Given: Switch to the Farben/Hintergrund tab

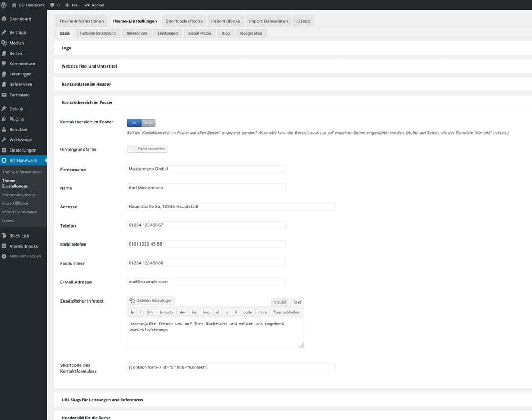Looking at the screenshot, I should [97, 33].
